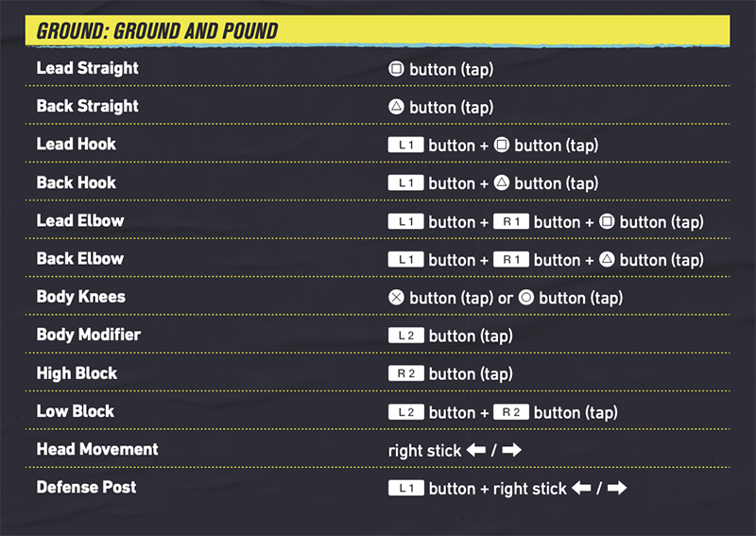
Task: Click the Defense Post label
Action: pos(86,487)
